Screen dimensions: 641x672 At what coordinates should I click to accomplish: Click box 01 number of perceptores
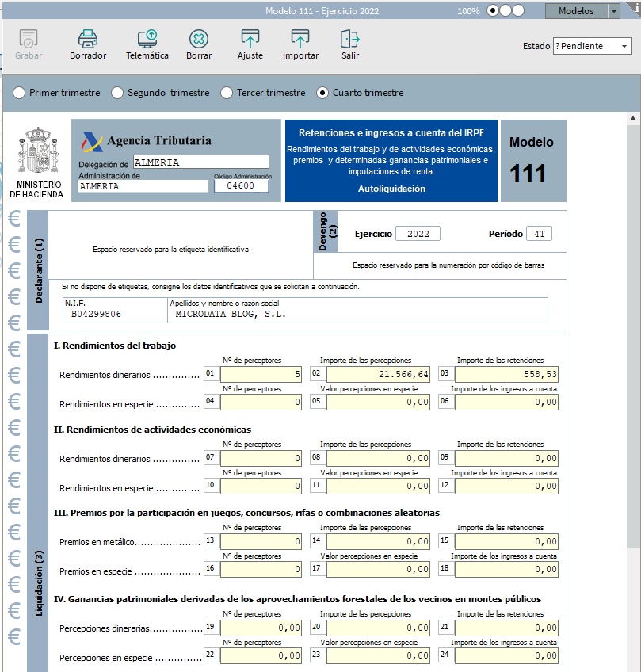(x=261, y=374)
